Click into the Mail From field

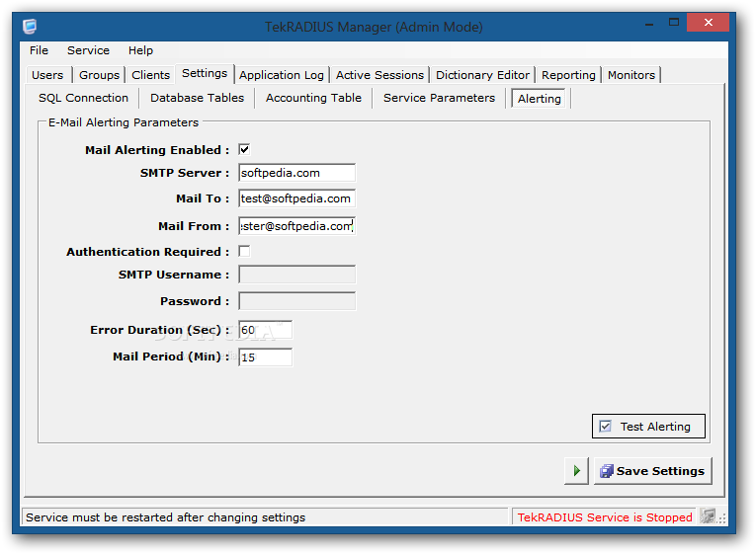[297, 226]
